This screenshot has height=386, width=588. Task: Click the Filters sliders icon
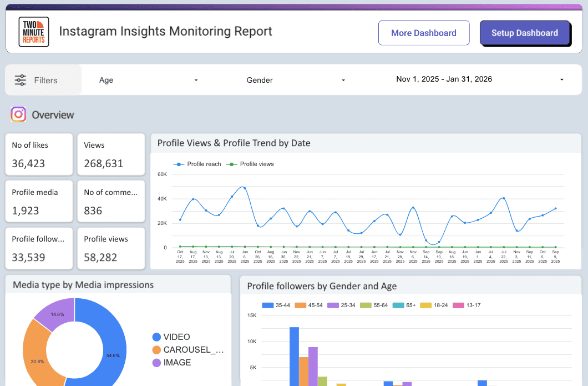(x=21, y=79)
